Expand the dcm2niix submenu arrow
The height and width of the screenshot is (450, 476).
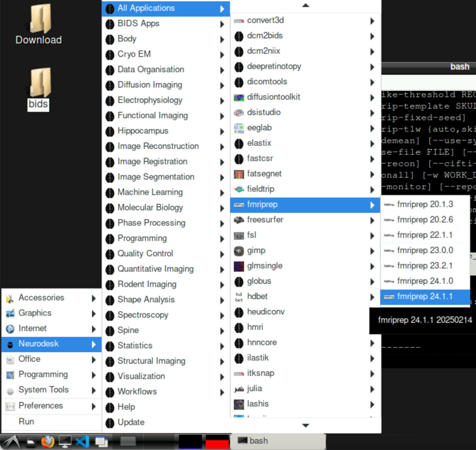coord(372,51)
